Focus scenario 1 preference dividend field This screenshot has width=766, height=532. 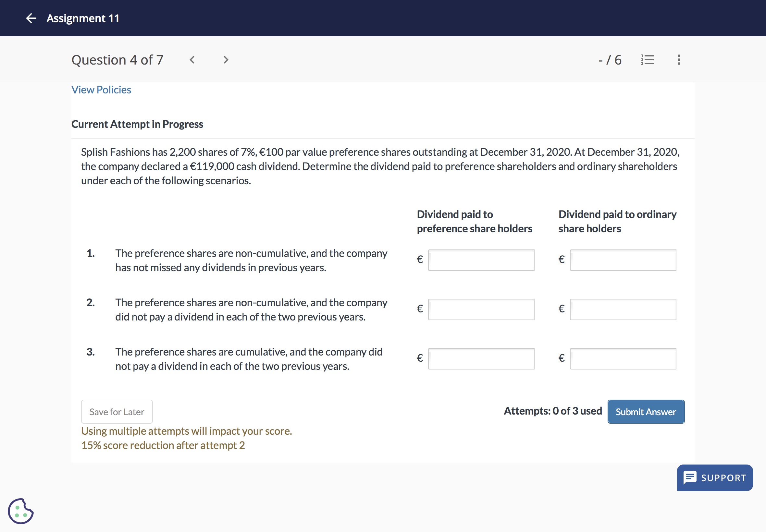click(x=481, y=260)
